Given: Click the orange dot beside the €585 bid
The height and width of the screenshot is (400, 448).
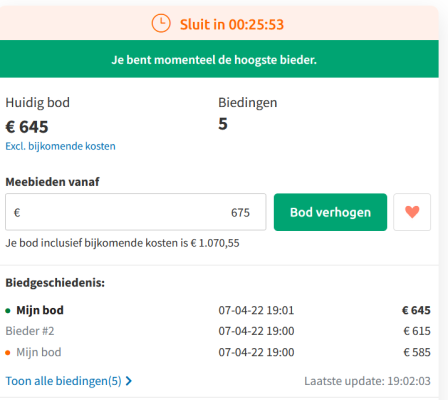Looking at the screenshot, I should pyautogui.click(x=8, y=353).
